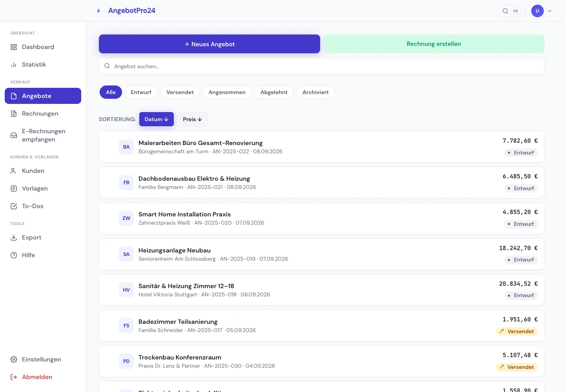This screenshot has width=565, height=392.
Task: Click the Rechnung erstellen button
Action: click(x=434, y=44)
